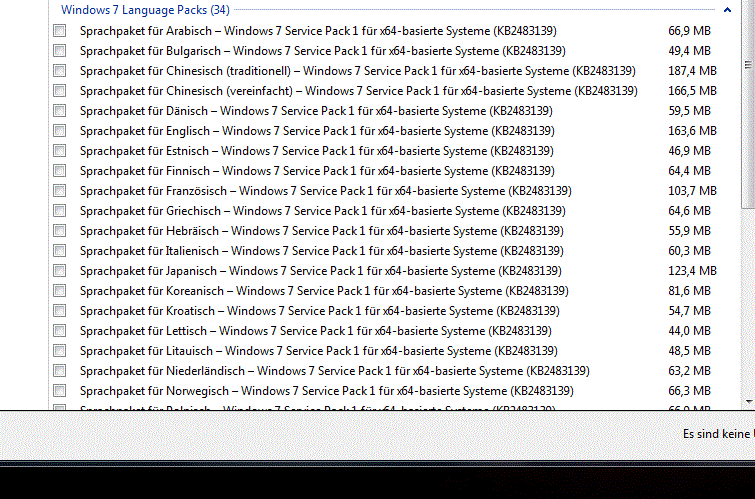Select the Sprachpaket für Estnisch entry text
Viewport: 755px width, 499px height.
(315, 151)
